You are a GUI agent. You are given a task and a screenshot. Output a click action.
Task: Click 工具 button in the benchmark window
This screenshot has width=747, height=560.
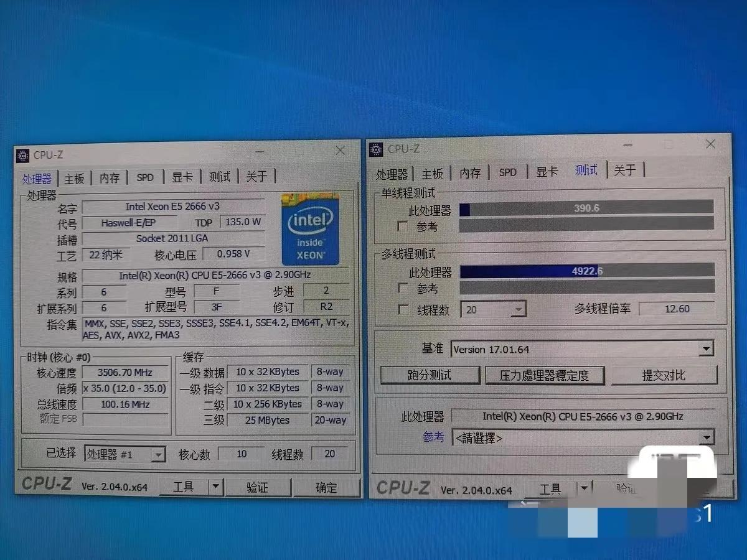(550, 489)
